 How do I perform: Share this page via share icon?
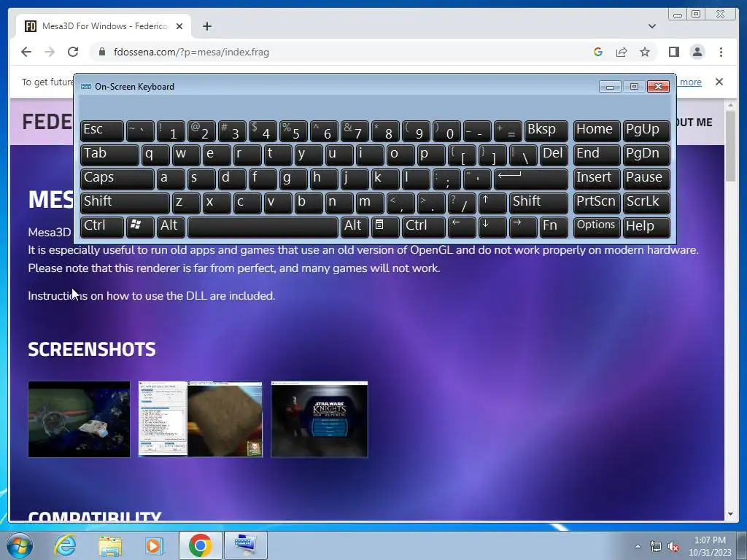tap(622, 52)
